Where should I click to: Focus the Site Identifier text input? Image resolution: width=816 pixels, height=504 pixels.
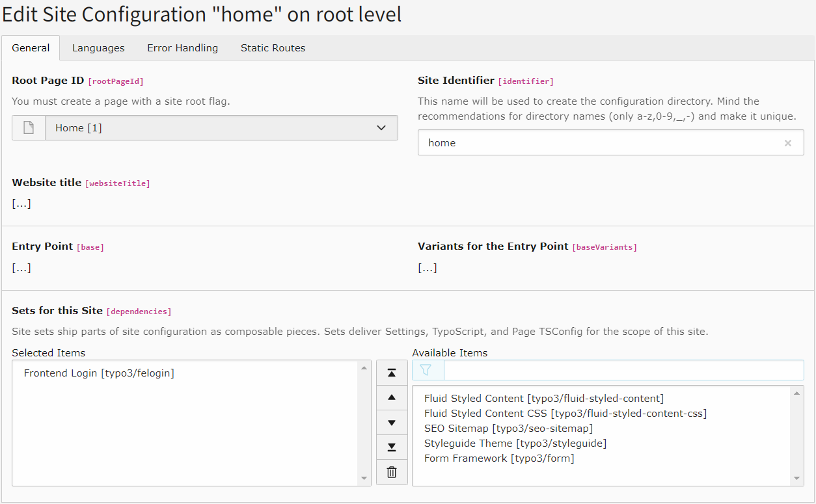coord(599,143)
